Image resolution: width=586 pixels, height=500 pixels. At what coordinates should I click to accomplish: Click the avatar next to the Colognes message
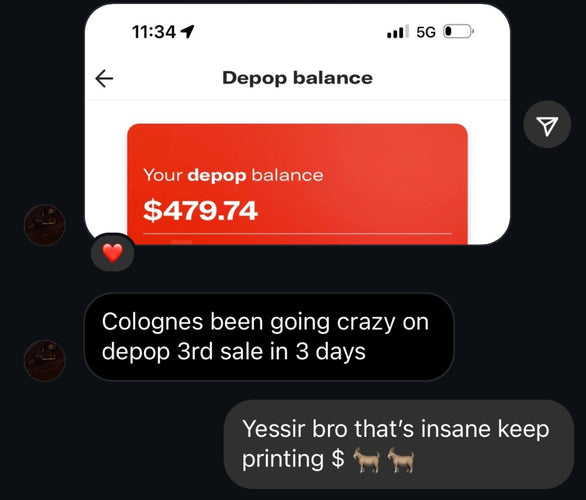[x=45, y=360]
